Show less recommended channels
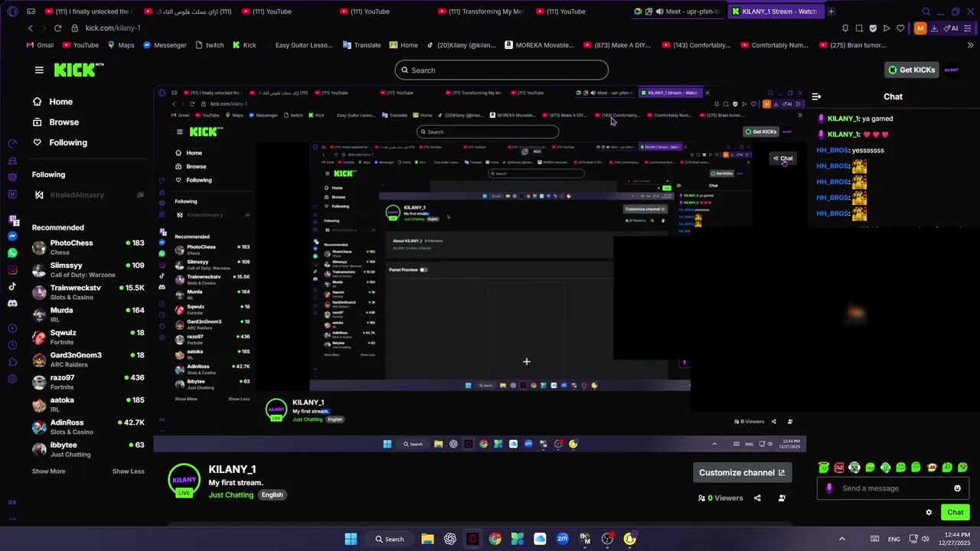The image size is (980, 551). (x=128, y=471)
